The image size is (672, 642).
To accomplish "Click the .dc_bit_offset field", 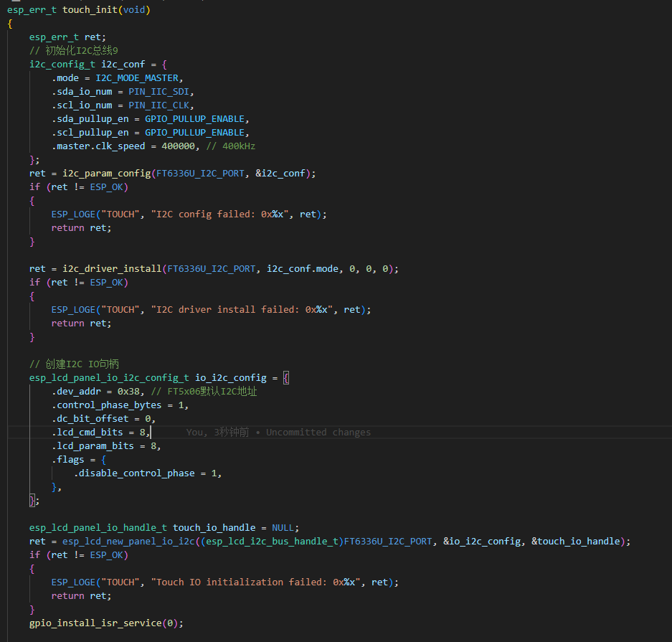I will [x=90, y=419].
